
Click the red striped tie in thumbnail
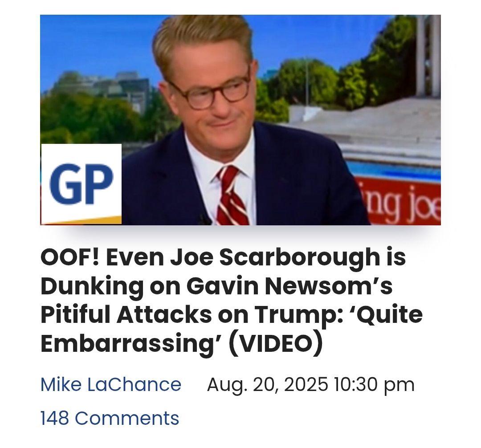232,196
